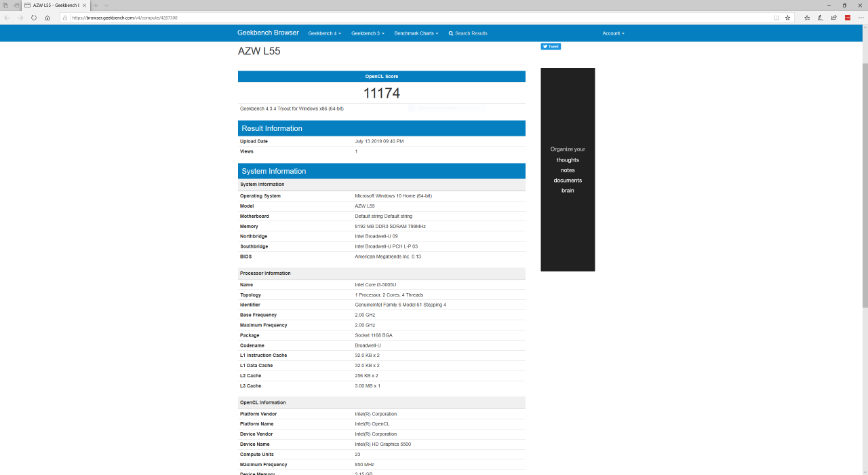Click the OpenCL Information subsection heading

tap(263, 402)
